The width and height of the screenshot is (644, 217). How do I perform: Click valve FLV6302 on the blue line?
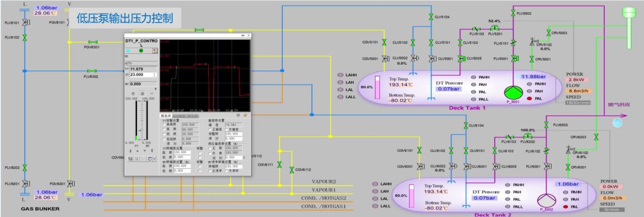(91, 71)
